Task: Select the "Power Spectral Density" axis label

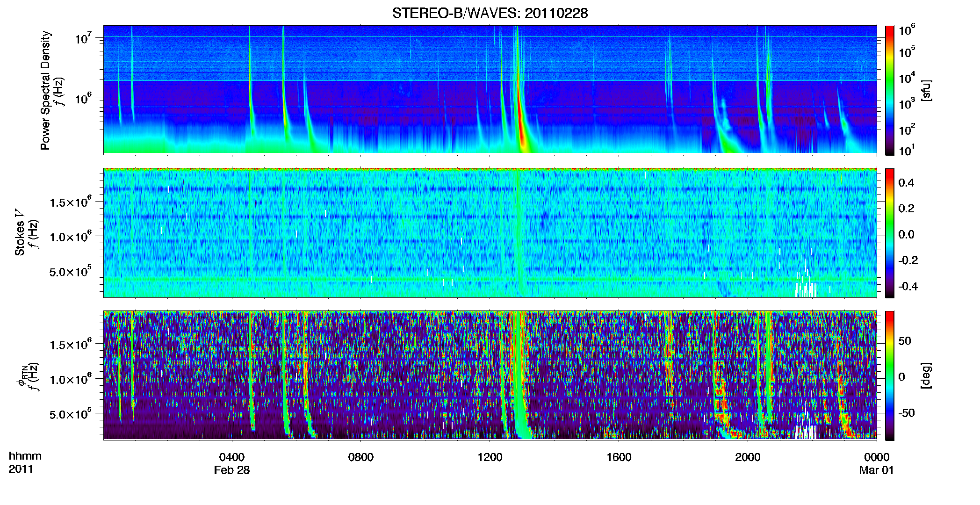Action: 45,90
